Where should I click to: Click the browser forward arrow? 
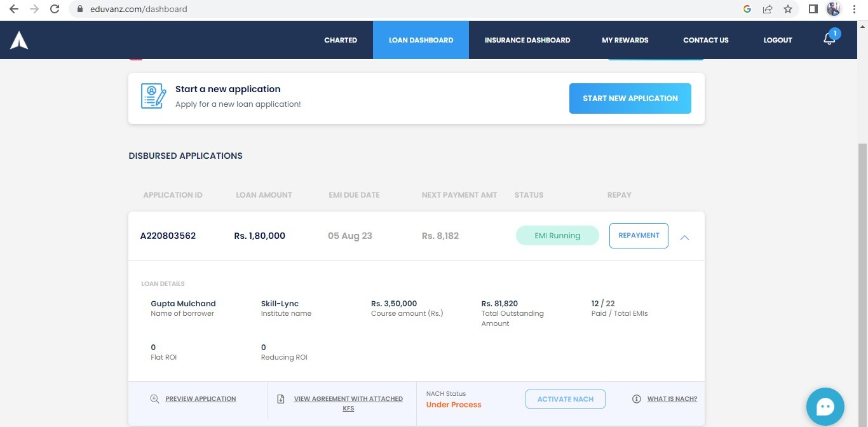(x=34, y=9)
